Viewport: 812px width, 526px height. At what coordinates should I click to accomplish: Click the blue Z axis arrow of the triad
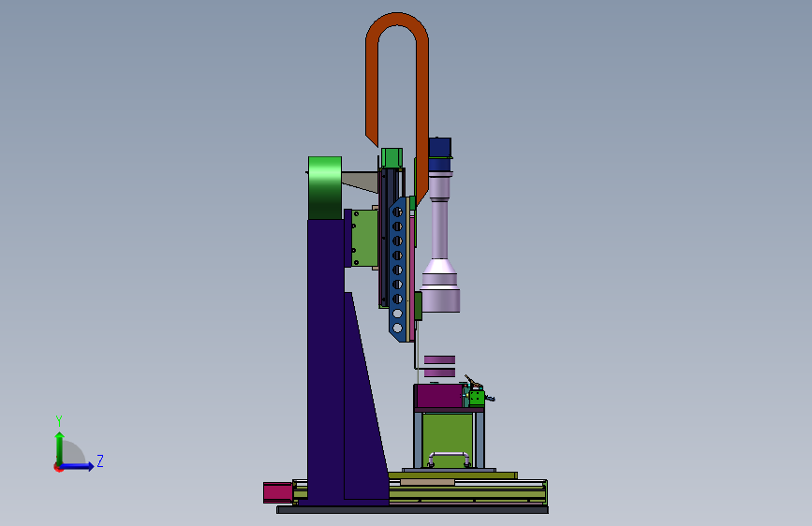point(78,466)
